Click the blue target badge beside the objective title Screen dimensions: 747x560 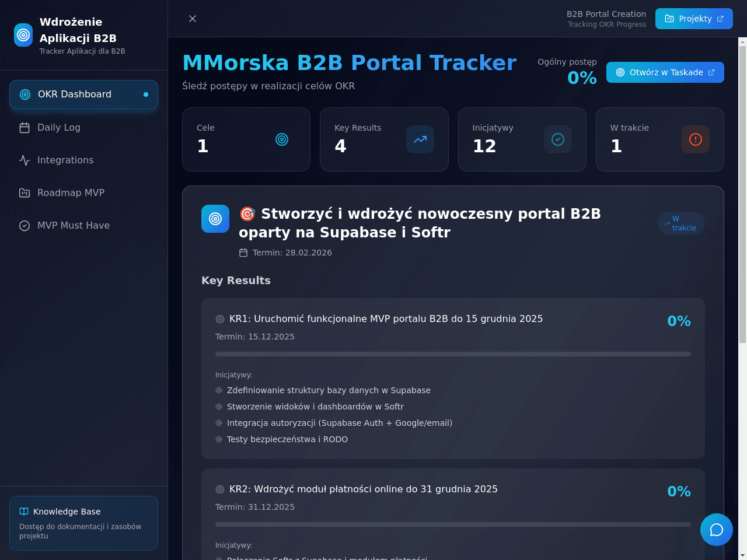(x=215, y=219)
